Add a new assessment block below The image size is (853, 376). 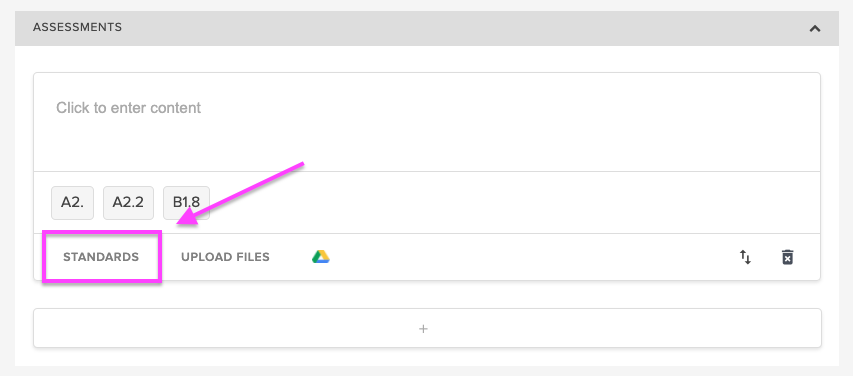coord(427,328)
